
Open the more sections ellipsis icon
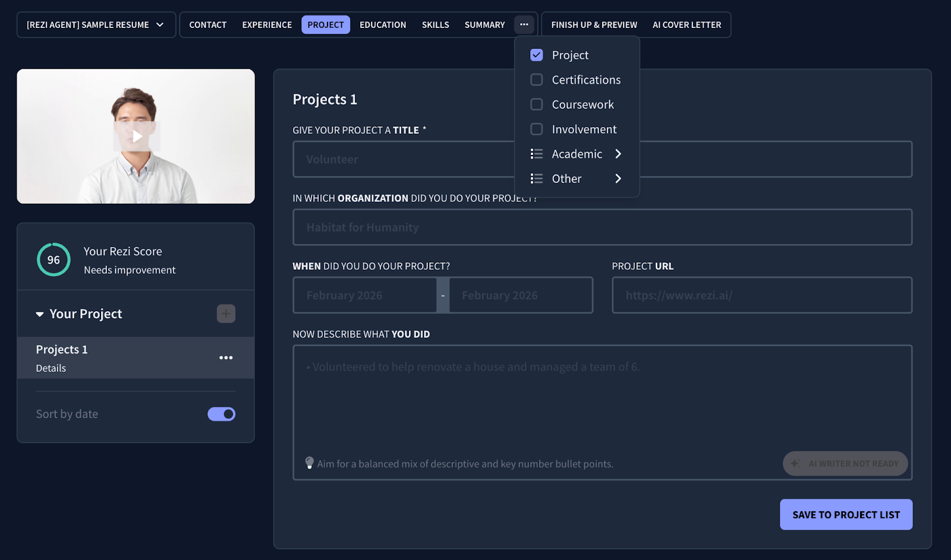pos(524,24)
